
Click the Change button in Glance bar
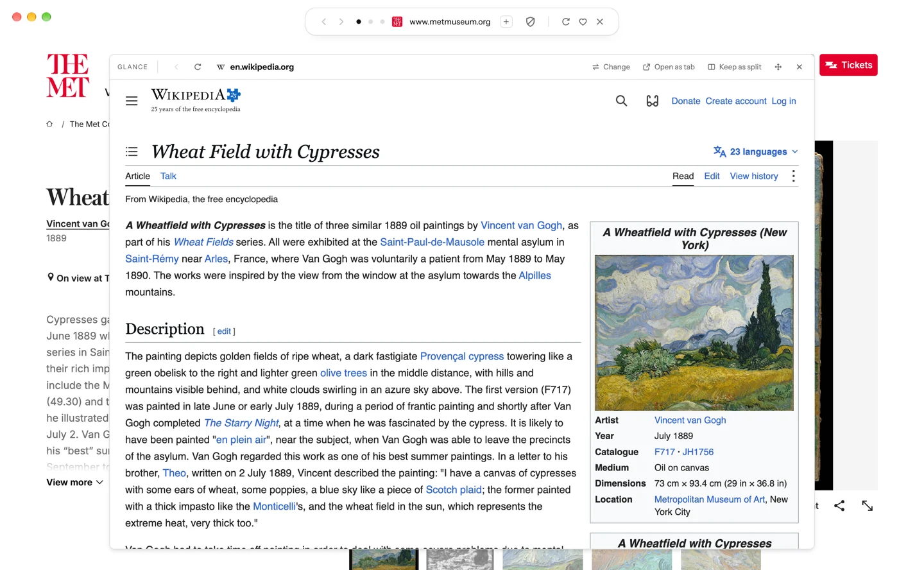pyautogui.click(x=611, y=67)
